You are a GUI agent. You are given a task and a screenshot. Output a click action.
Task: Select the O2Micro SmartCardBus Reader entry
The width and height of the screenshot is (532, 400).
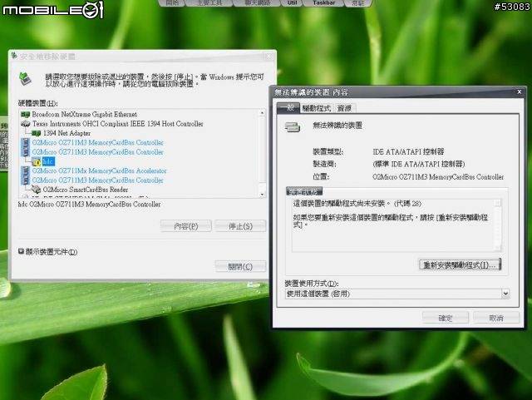(86, 190)
